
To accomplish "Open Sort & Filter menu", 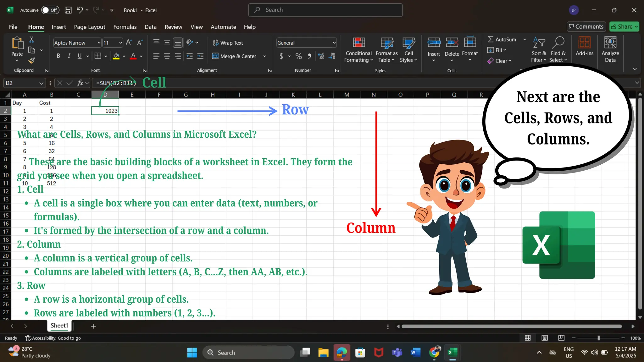I will pos(539,50).
